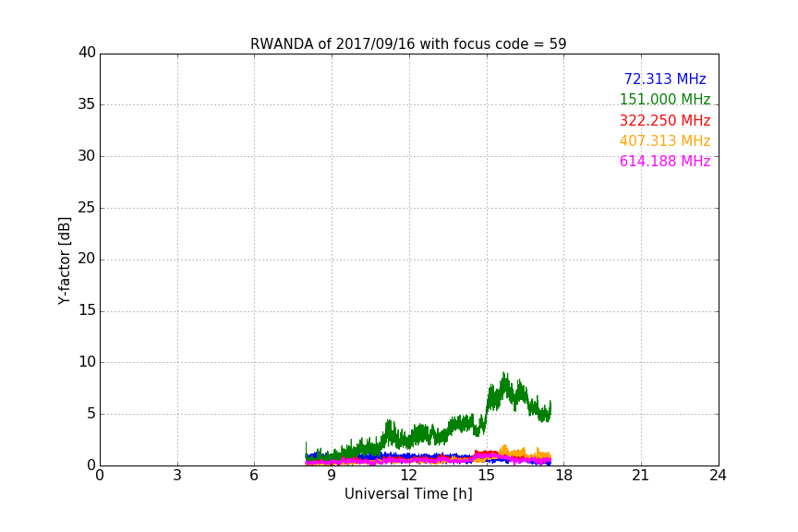The image size is (798, 532).
Task: Click y-axis tick label 10
Action: (87, 362)
